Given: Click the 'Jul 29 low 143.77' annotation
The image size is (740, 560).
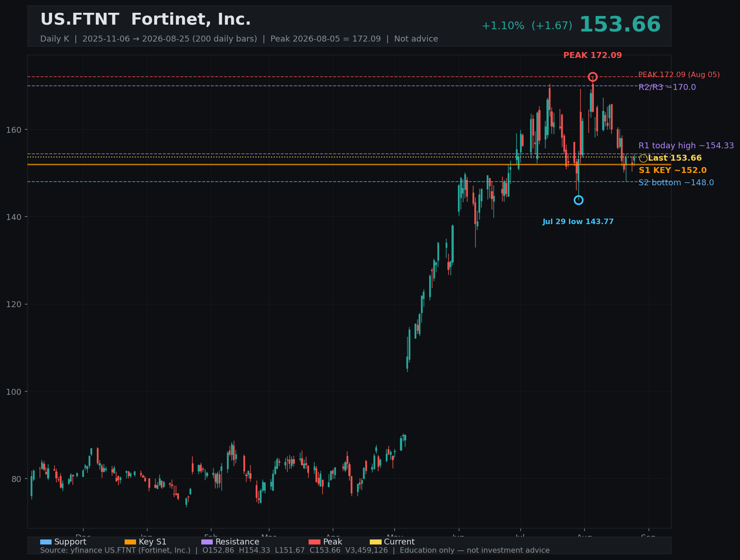Looking at the screenshot, I should click(578, 222).
